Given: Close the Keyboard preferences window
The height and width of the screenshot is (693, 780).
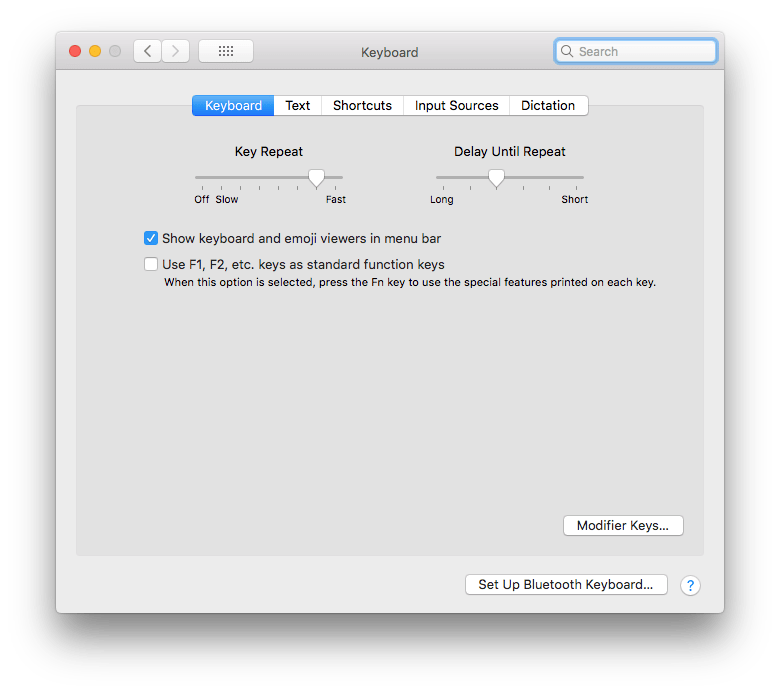Looking at the screenshot, I should coord(75,51).
